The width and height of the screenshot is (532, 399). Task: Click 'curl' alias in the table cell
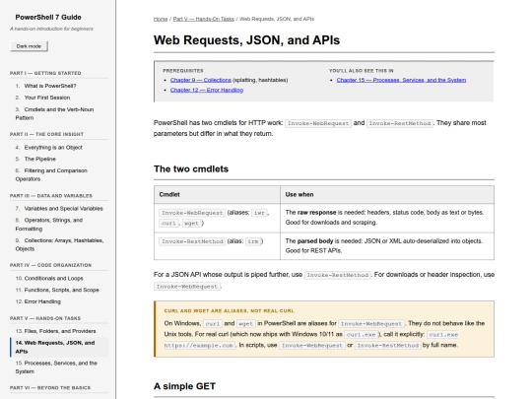(168, 224)
